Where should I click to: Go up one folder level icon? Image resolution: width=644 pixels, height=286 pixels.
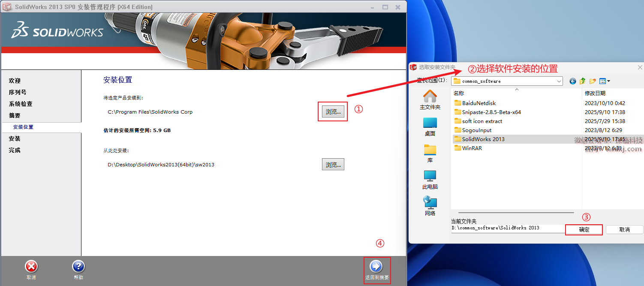582,81
